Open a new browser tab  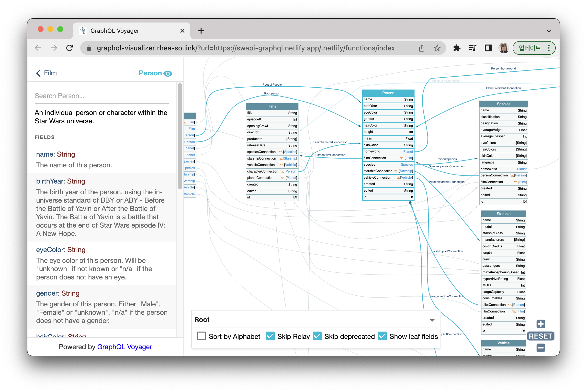(201, 31)
